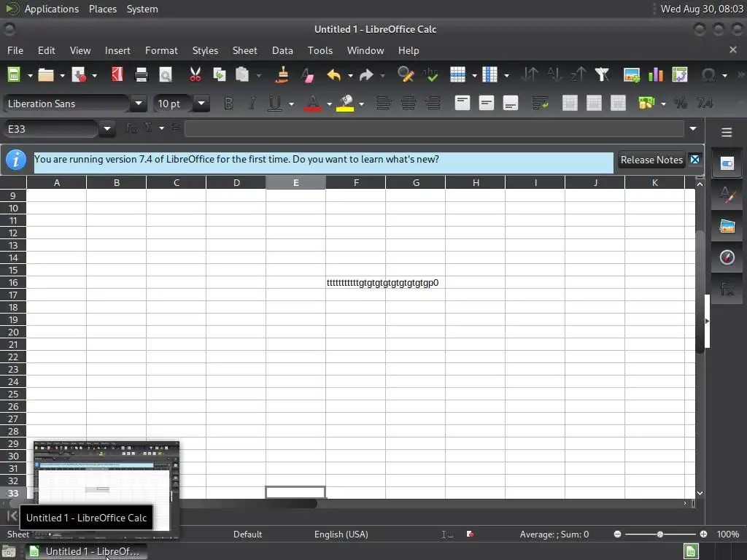Insert special character omega icon

[709, 75]
